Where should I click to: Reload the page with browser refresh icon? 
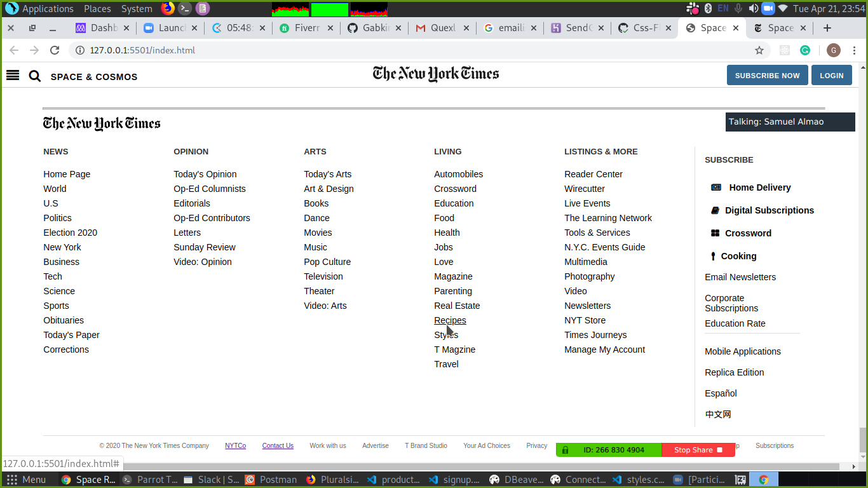pos(55,50)
